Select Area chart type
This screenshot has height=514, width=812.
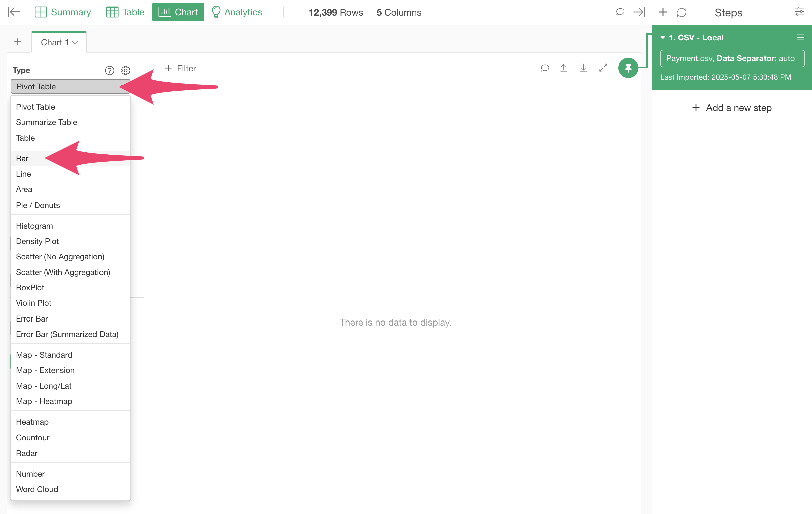[70, 190]
